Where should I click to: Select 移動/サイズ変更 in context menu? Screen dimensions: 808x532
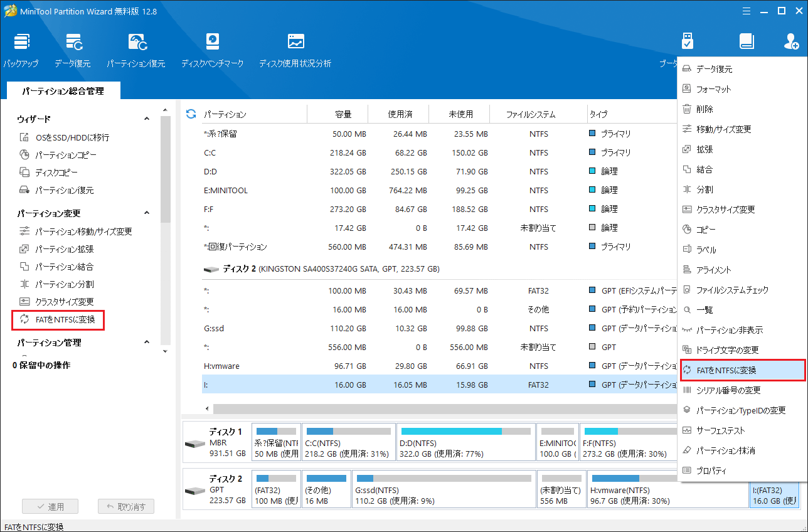point(742,129)
